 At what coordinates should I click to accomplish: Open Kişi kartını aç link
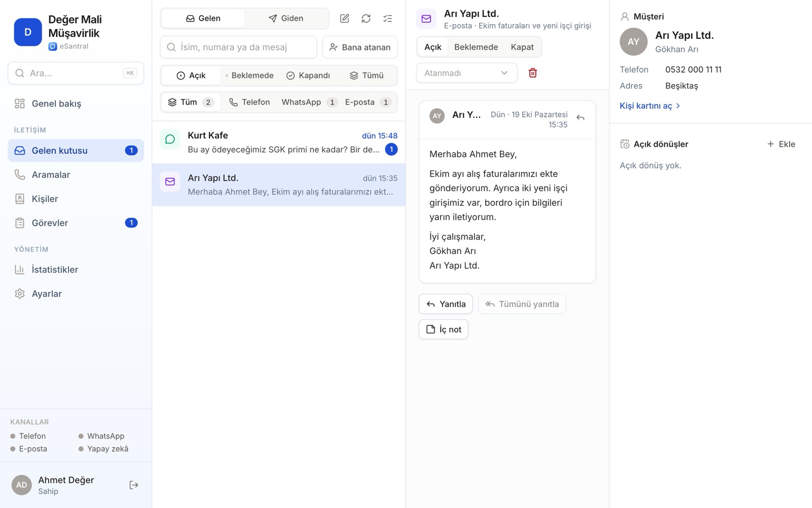(650, 106)
